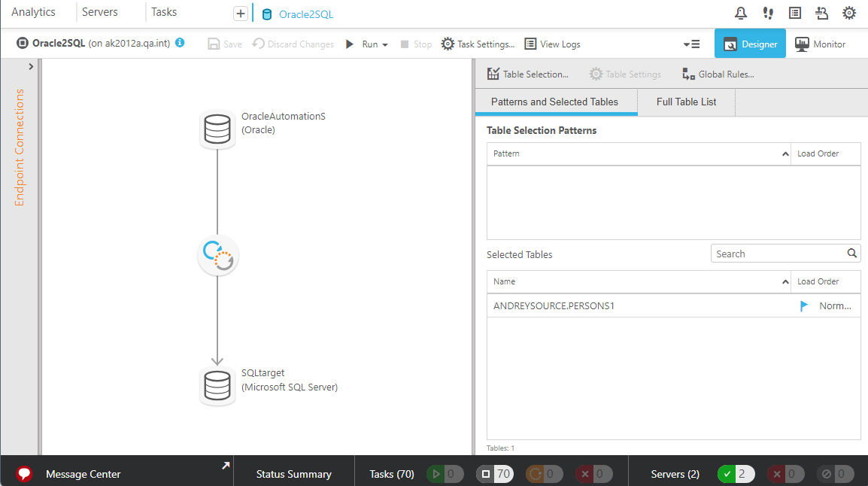Click the scheduler icon near settings gear

(x=821, y=12)
